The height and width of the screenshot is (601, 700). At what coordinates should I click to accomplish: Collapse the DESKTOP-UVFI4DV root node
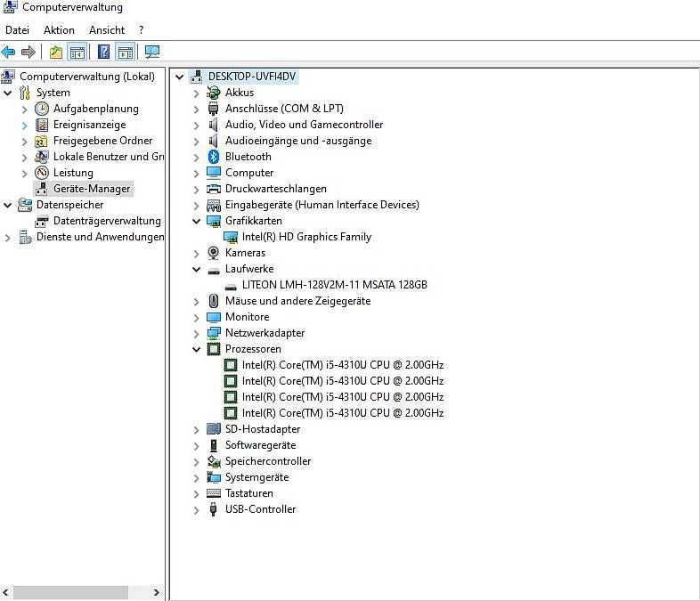click(180, 77)
